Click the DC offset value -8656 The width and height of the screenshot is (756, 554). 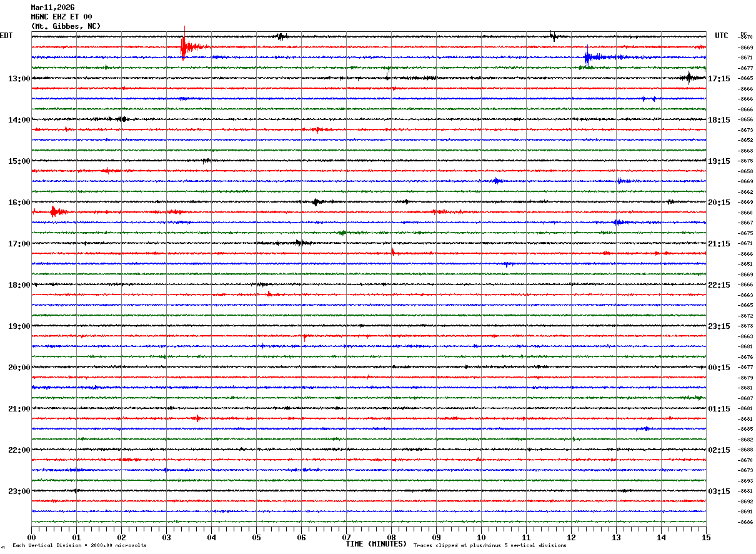tap(746, 119)
